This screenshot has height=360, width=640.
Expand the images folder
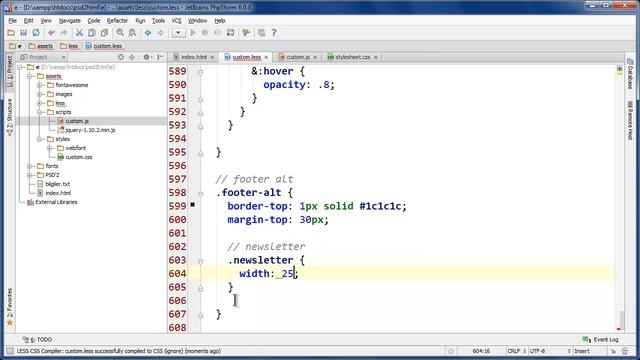pos(40,94)
